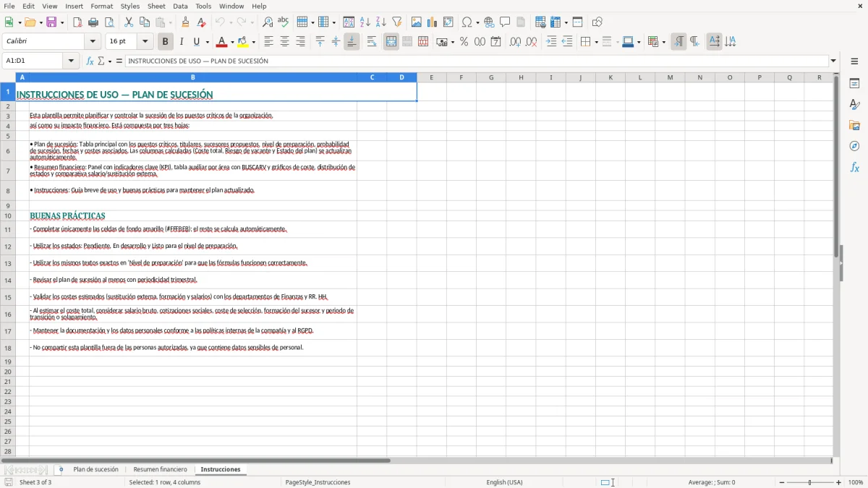Toggle Bold formatting

[166, 42]
